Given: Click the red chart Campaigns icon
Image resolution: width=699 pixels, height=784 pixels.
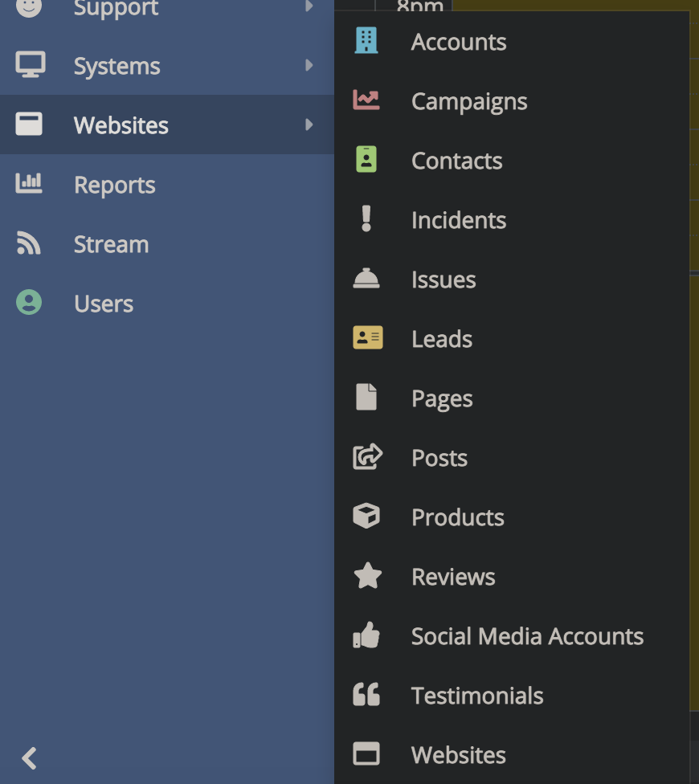Looking at the screenshot, I should 366,100.
